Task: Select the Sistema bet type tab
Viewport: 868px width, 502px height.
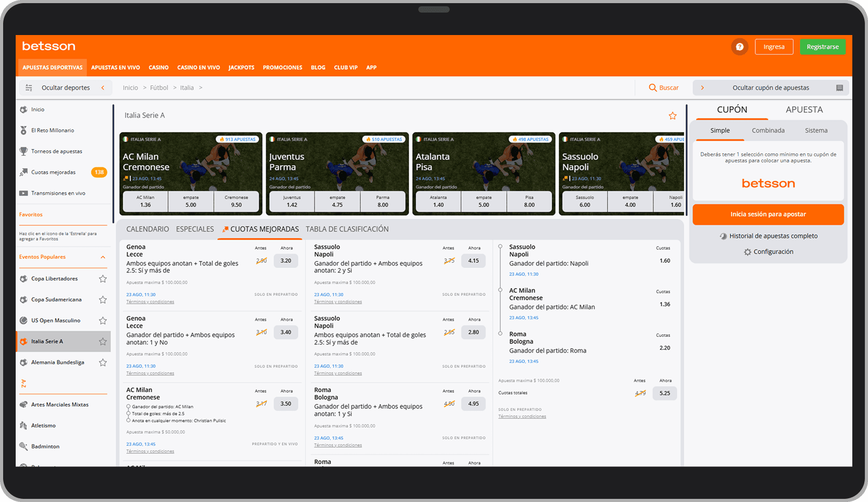Action: pyautogui.click(x=816, y=131)
